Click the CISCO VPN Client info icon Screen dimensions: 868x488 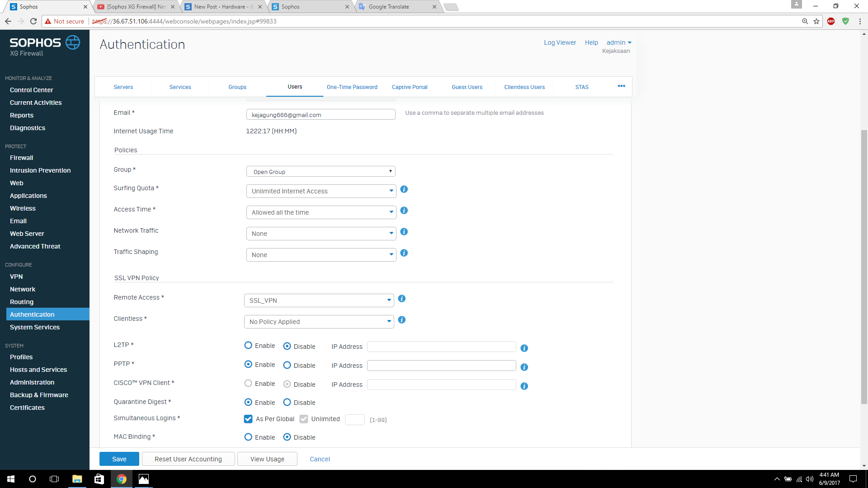pyautogui.click(x=524, y=386)
